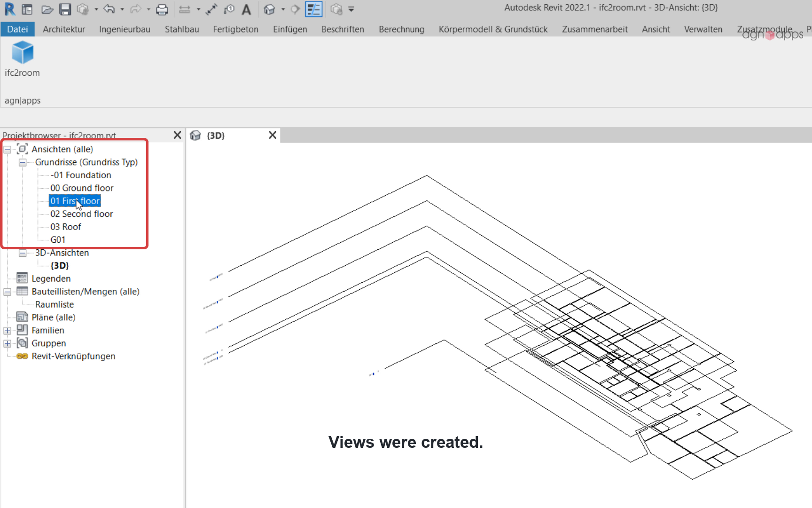Collapse the Ansichten (alle) tree node
The width and height of the screenshot is (812, 508).
(x=8, y=150)
